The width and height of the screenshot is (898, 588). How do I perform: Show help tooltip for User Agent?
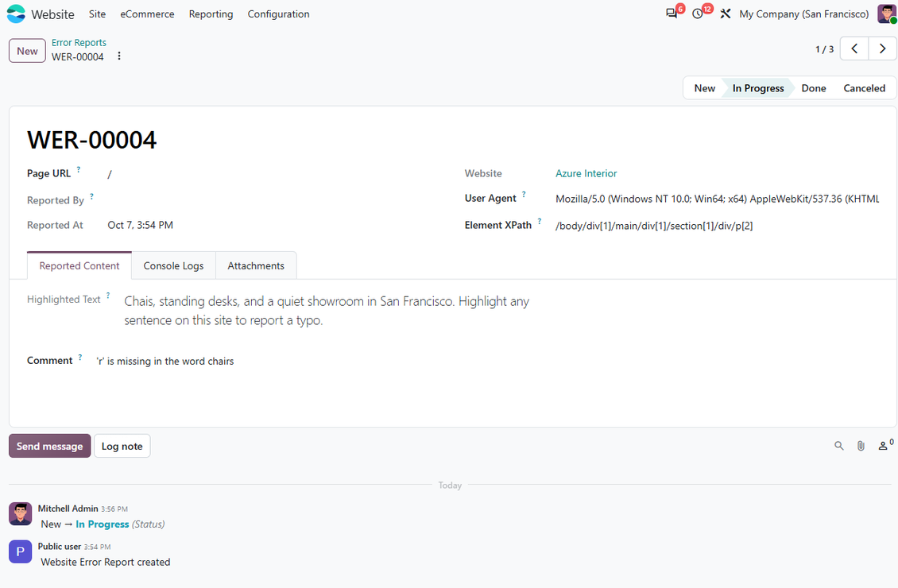[x=524, y=194]
